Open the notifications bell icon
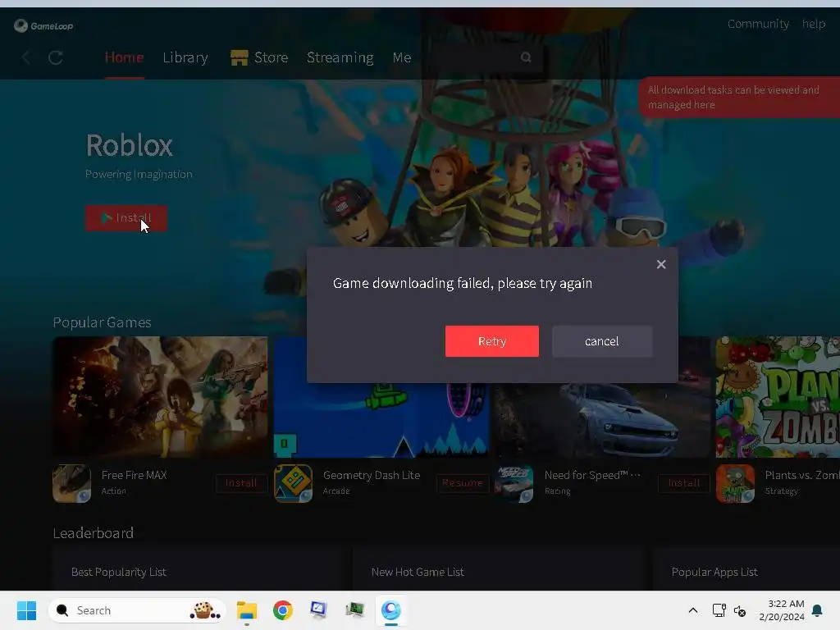 point(818,610)
